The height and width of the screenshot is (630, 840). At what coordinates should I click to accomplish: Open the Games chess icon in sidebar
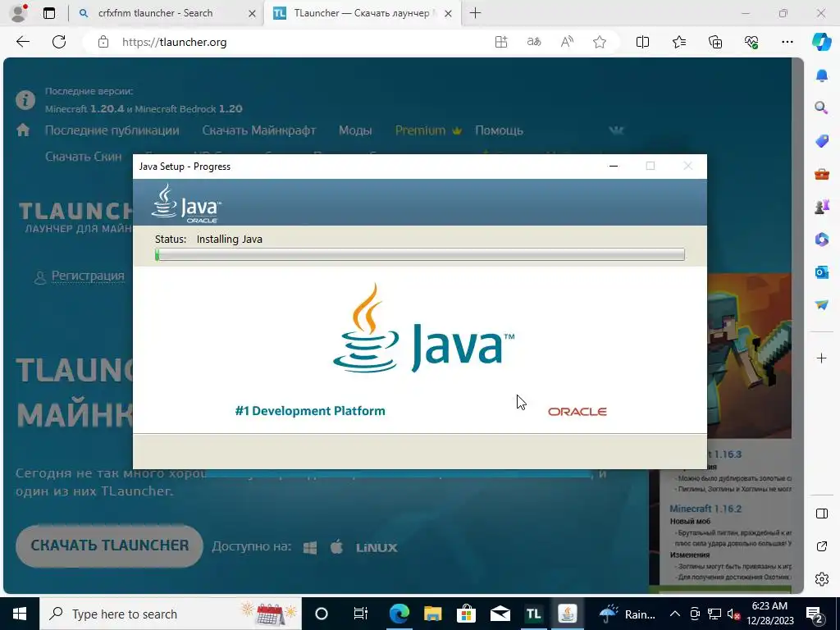[822, 206]
